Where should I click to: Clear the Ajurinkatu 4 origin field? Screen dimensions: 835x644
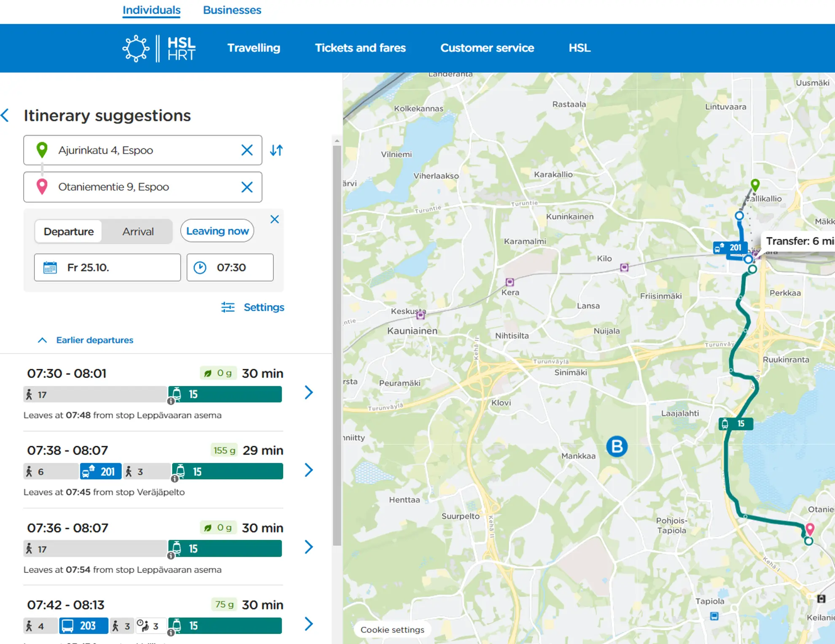[x=247, y=150]
